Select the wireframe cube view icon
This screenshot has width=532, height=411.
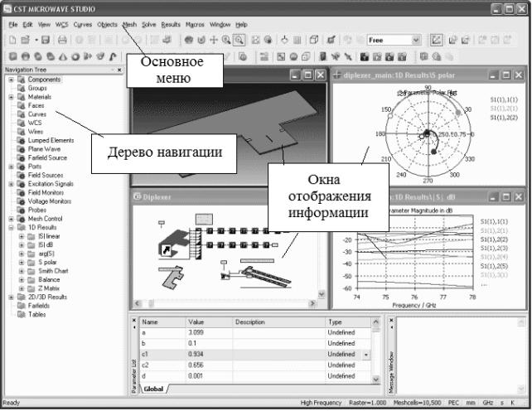click(x=314, y=40)
